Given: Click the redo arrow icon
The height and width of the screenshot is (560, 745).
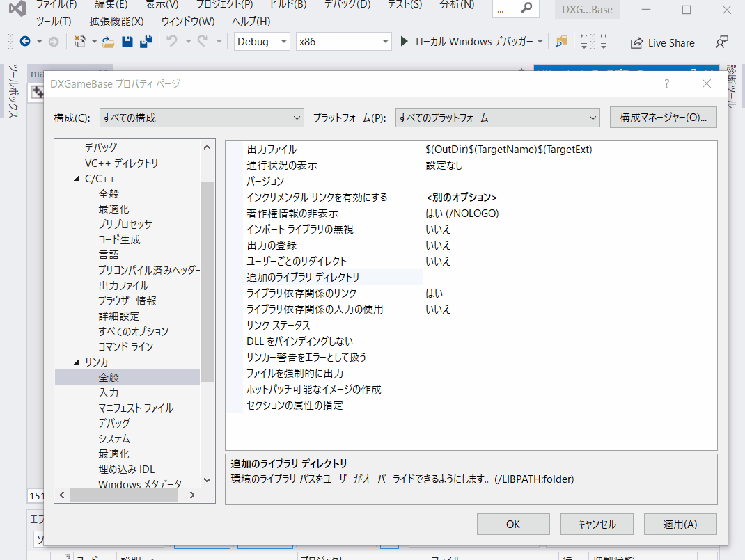Looking at the screenshot, I should point(203,42).
